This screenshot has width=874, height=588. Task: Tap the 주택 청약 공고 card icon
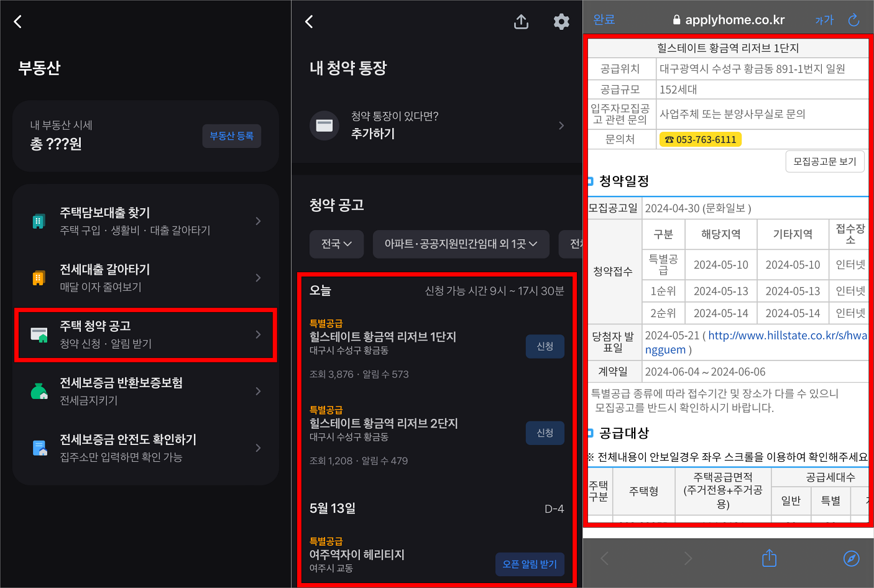(39, 334)
